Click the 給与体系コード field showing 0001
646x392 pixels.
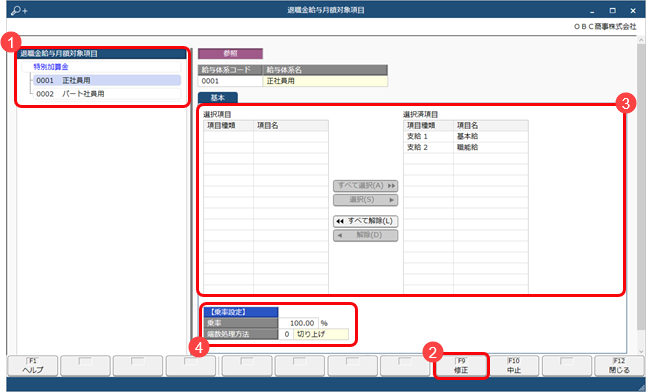click(x=230, y=81)
